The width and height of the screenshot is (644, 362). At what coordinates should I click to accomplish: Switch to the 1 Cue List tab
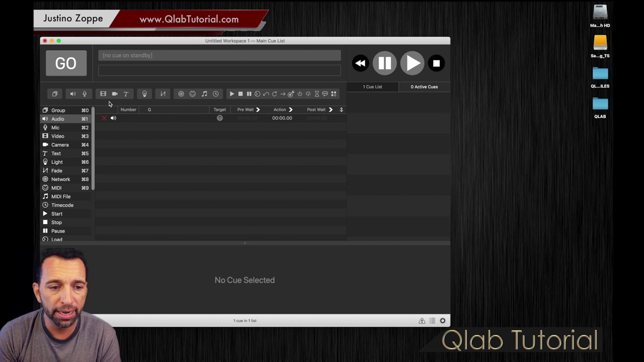pyautogui.click(x=372, y=87)
